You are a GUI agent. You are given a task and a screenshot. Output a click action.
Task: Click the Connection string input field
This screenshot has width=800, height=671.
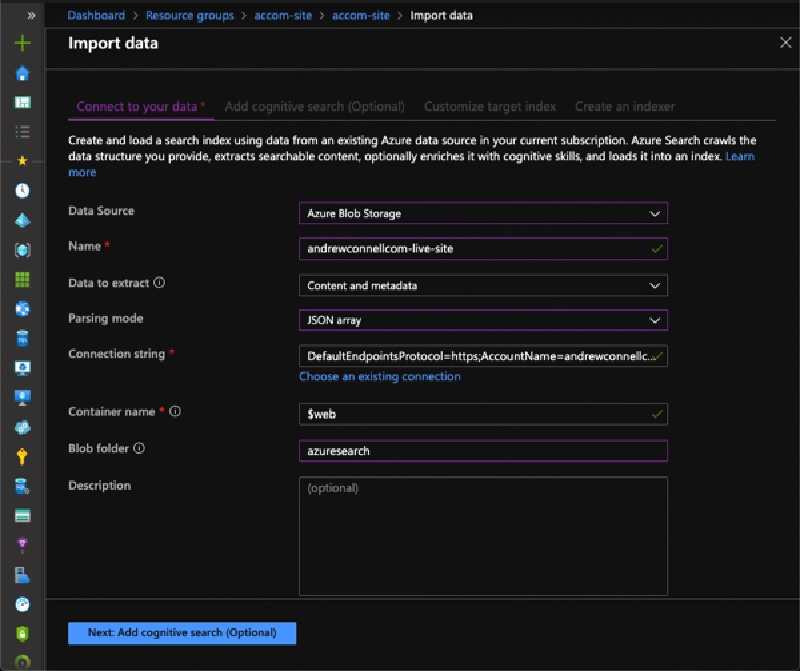click(x=483, y=356)
